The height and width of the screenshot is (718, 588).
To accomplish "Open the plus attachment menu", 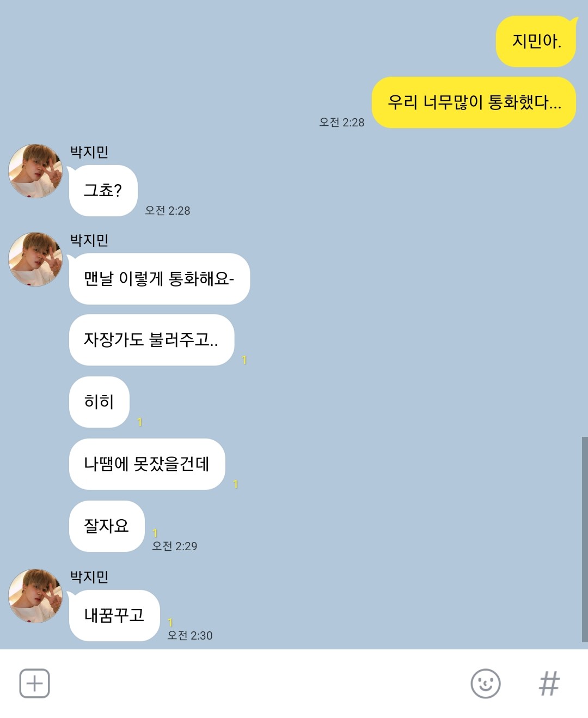I will pyautogui.click(x=34, y=683).
